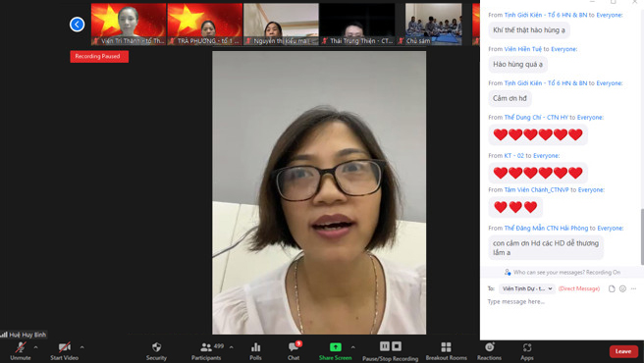
Task: Click the message 'Cảm ơn hđ'
Action: [x=510, y=98]
